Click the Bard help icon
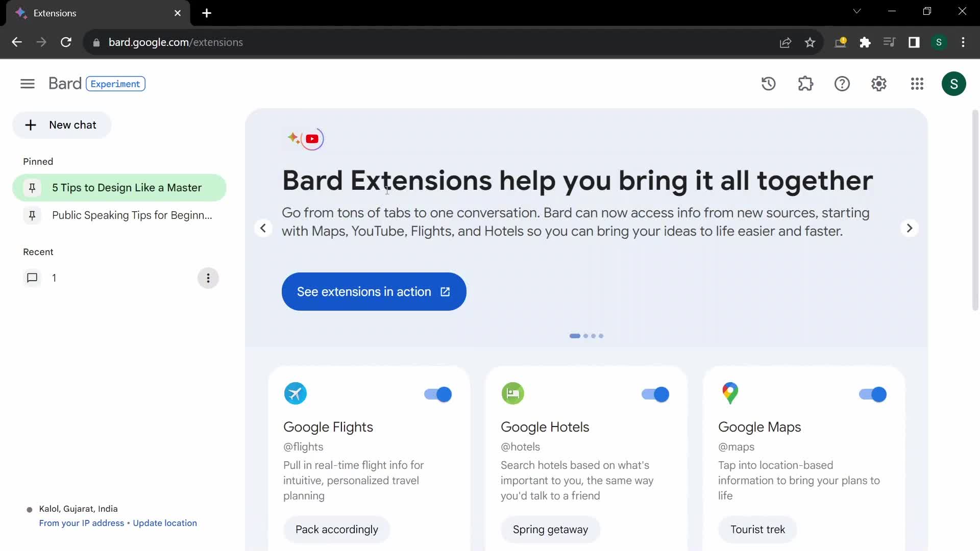 click(841, 84)
